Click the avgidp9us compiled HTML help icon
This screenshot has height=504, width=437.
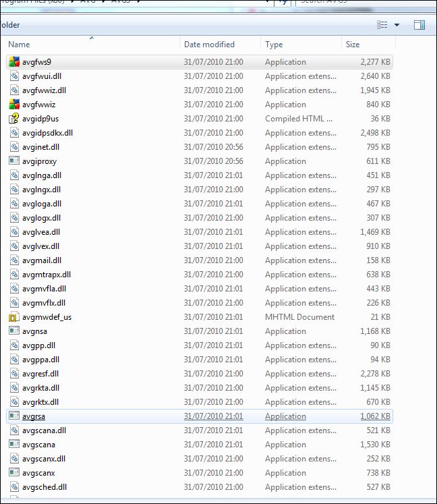(14, 118)
